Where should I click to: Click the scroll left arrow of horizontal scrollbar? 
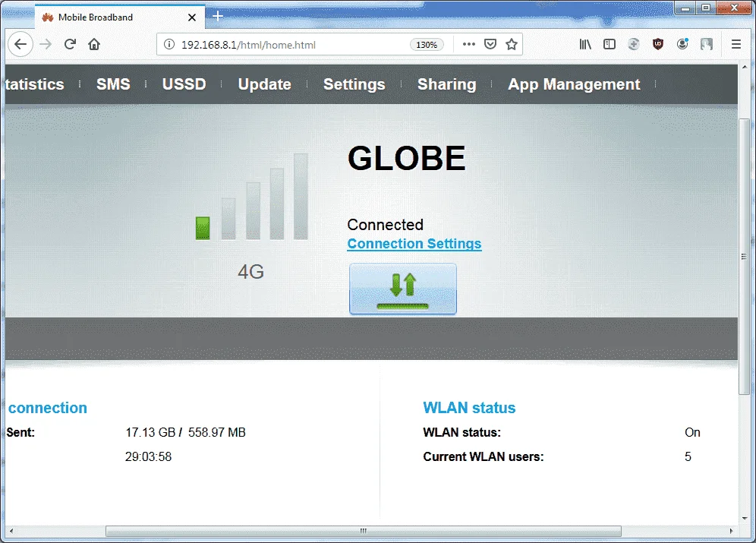(11, 531)
